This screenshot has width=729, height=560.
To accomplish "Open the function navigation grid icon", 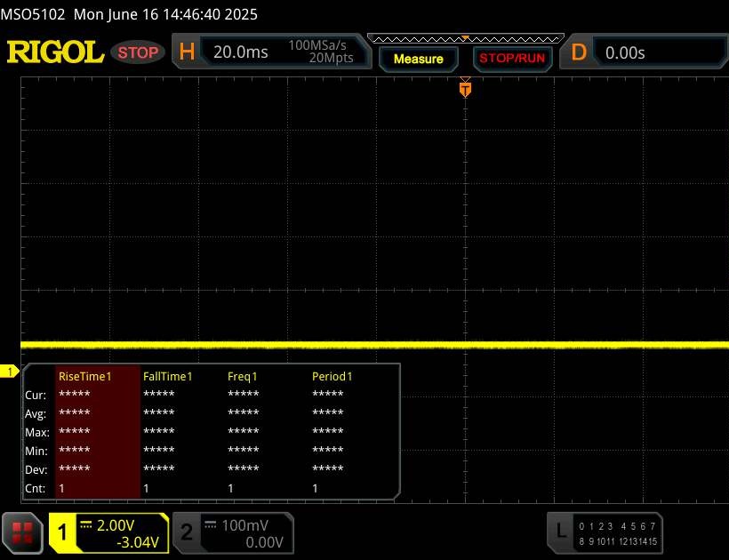I will click(x=23, y=532).
